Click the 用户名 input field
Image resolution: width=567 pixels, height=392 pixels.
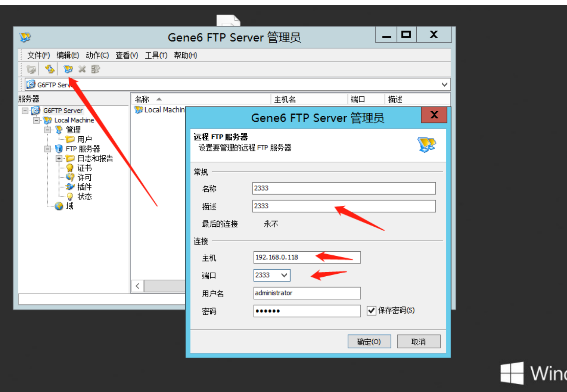tap(307, 293)
